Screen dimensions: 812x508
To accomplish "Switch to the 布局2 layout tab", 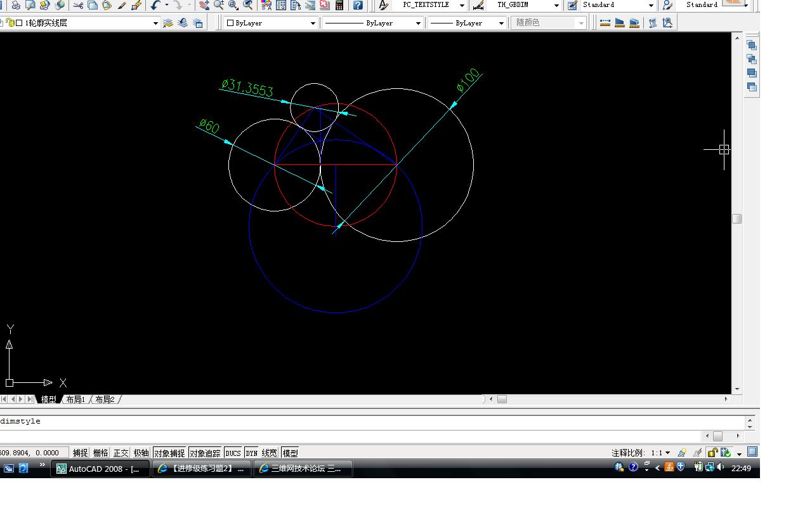I will (x=105, y=399).
